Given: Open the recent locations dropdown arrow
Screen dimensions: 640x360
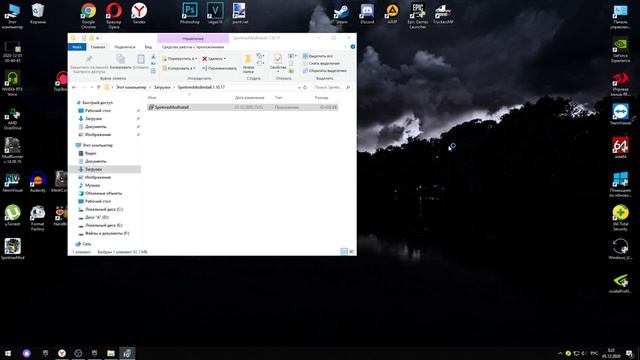Looking at the screenshot, I should pos(92,87).
